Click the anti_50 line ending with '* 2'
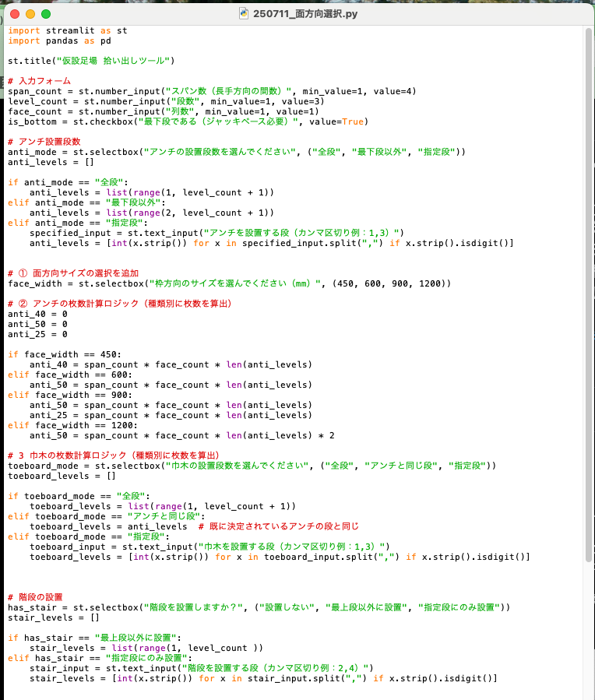Viewport: 595px width, 700px height. coord(182,436)
